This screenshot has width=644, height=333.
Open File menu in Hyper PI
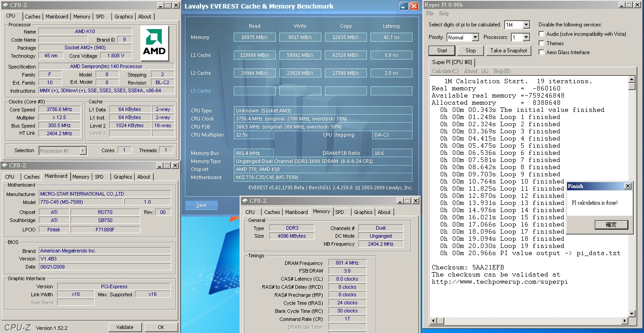coord(430,13)
